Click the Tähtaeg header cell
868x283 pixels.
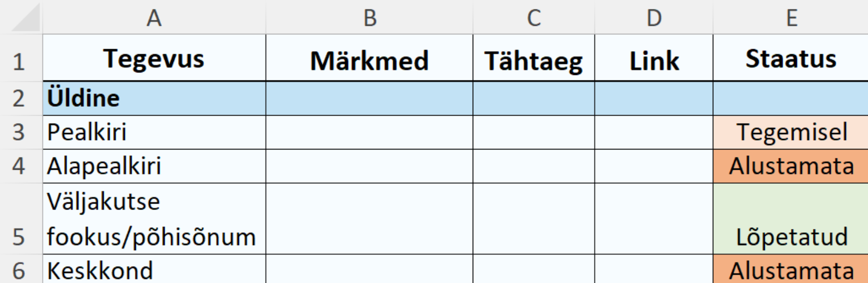pos(534,61)
